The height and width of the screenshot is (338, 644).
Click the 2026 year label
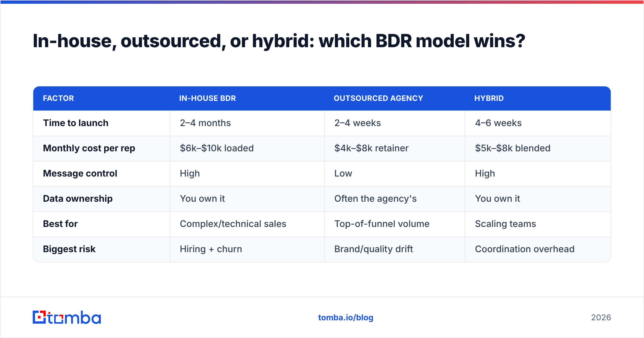point(601,318)
